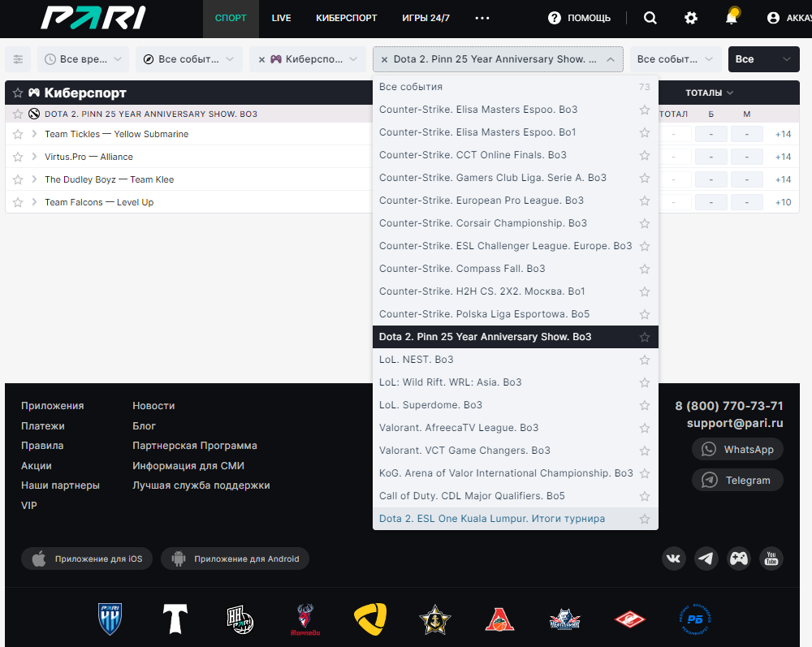Select Dota 2. ESL One Kuala Lumpur option
The image size is (812, 647).
coord(516,519)
